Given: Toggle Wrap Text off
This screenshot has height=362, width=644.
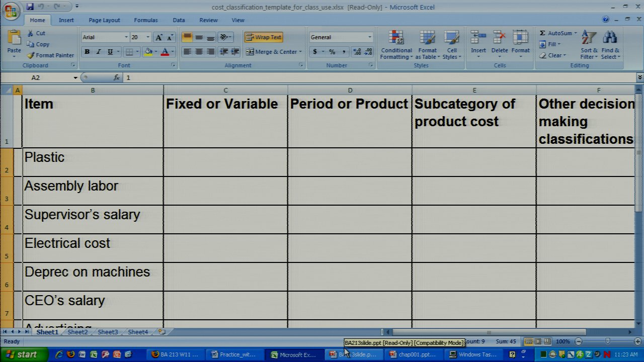Looking at the screenshot, I should [x=264, y=37].
